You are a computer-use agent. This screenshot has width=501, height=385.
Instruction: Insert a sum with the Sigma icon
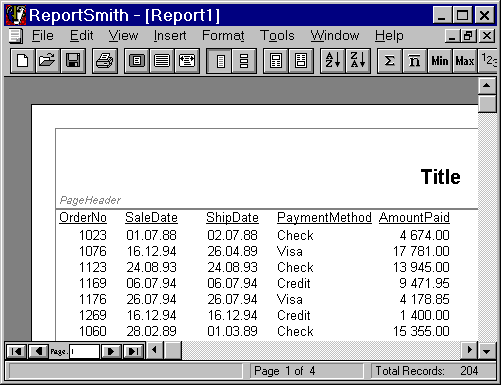(390, 61)
